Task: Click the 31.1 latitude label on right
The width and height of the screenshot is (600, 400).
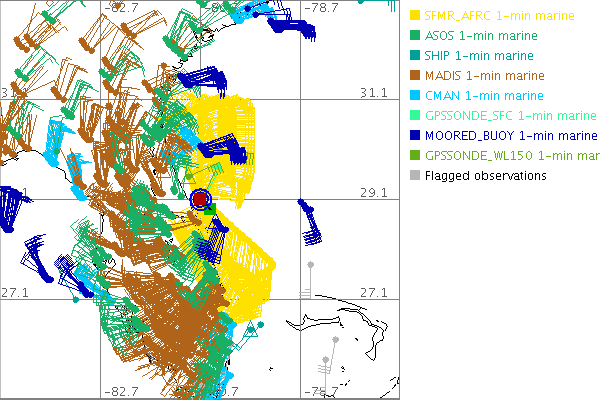Action: tap(373, 92)
